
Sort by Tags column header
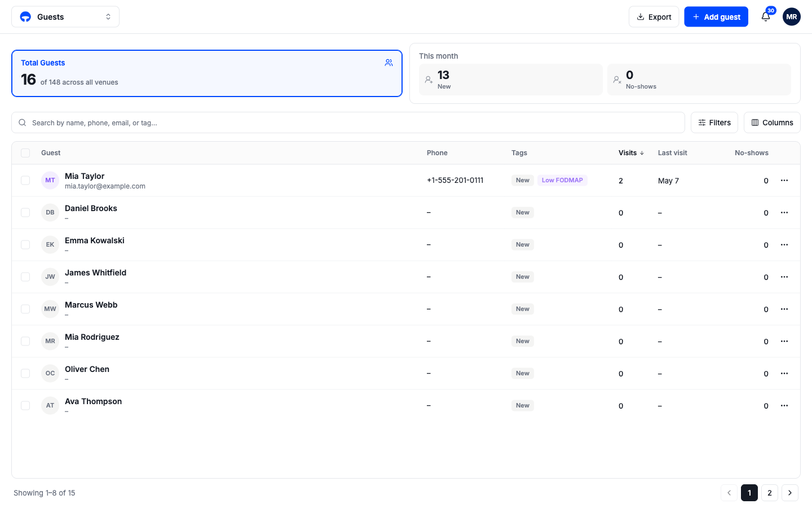tap(519, 153)
